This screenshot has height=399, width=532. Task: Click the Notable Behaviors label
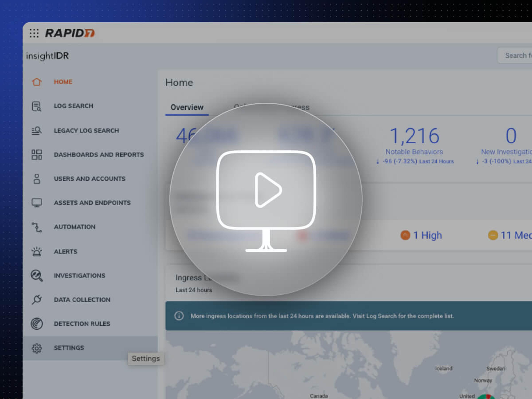point(414,152)
